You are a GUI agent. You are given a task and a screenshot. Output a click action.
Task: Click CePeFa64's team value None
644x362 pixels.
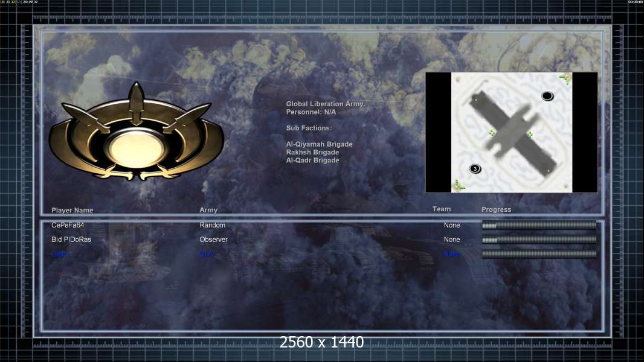point(452,225)
